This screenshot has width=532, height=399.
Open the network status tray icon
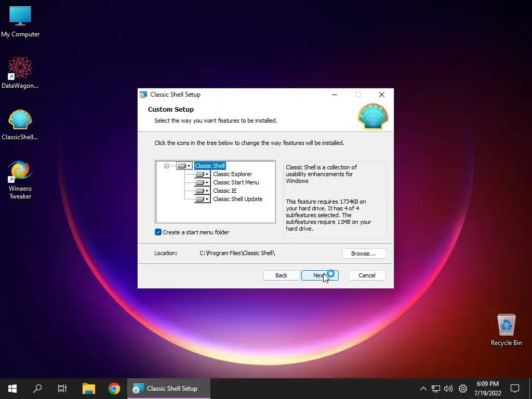436,389
